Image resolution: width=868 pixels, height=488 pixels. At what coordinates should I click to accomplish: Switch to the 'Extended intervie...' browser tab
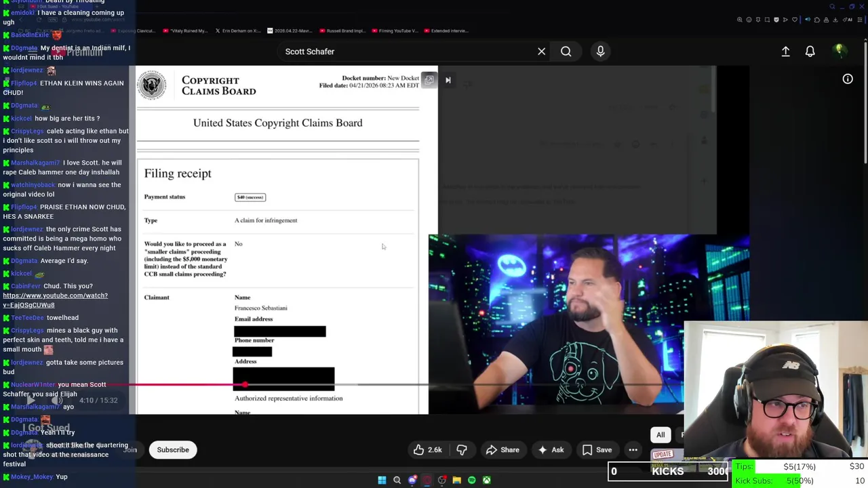446,30
